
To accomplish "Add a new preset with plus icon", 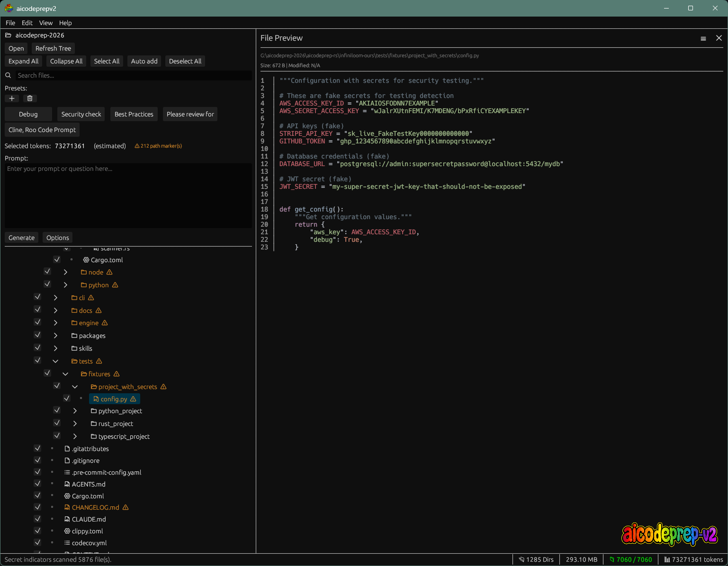I will tap(12, 98).
